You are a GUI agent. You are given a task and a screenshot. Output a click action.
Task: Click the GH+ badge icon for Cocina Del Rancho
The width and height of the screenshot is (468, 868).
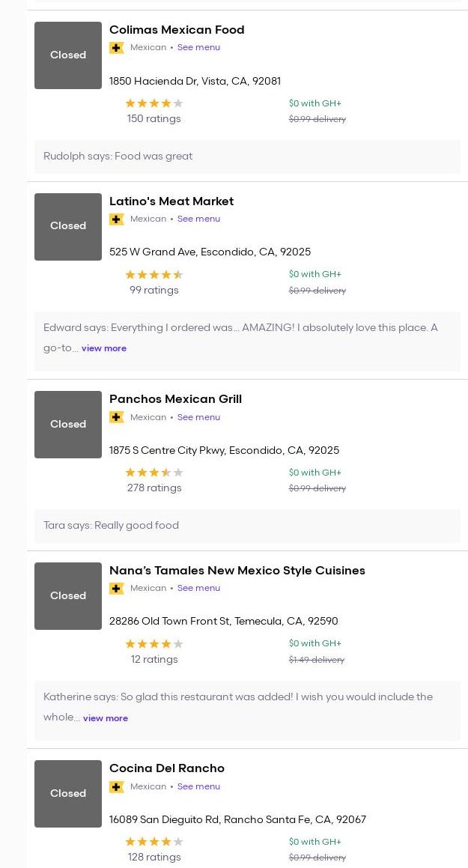(117, 786)
